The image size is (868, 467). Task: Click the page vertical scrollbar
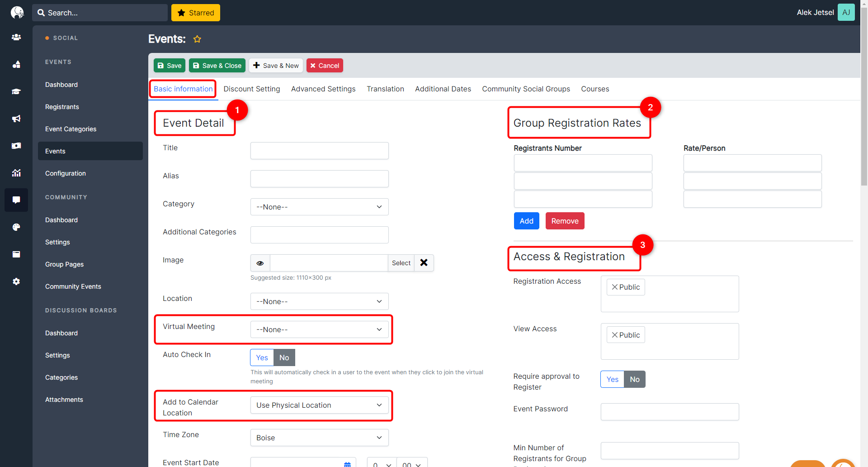pos(864,97)
